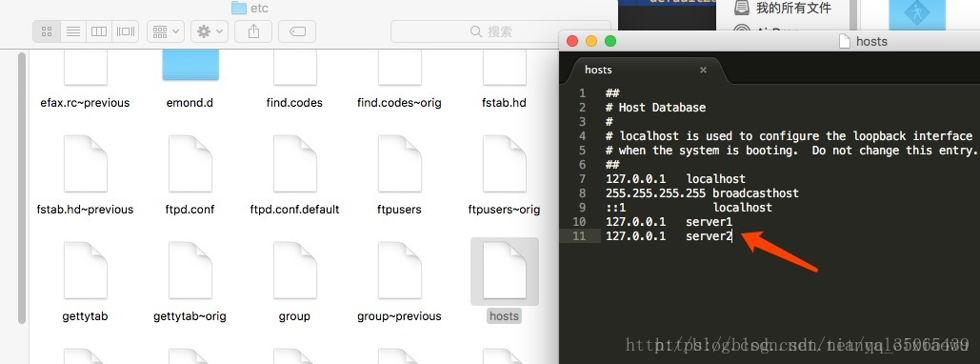Click line number 7 in editor gutter
The width and height of the screenshot is (980, 364).
[x=583, y=179]
